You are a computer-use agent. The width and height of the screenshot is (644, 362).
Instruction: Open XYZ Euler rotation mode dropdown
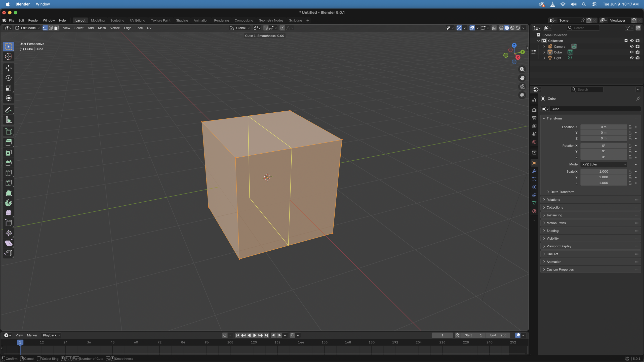[x=604, y=164]
